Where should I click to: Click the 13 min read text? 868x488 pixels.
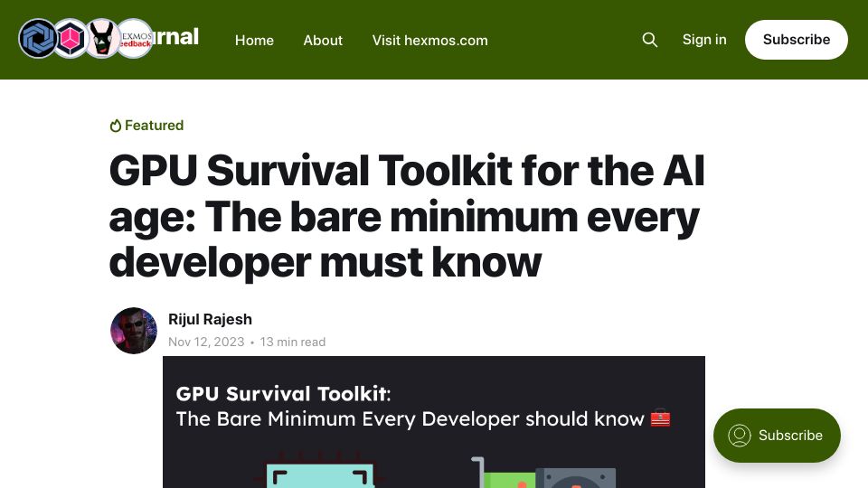(x=292, y=342)
